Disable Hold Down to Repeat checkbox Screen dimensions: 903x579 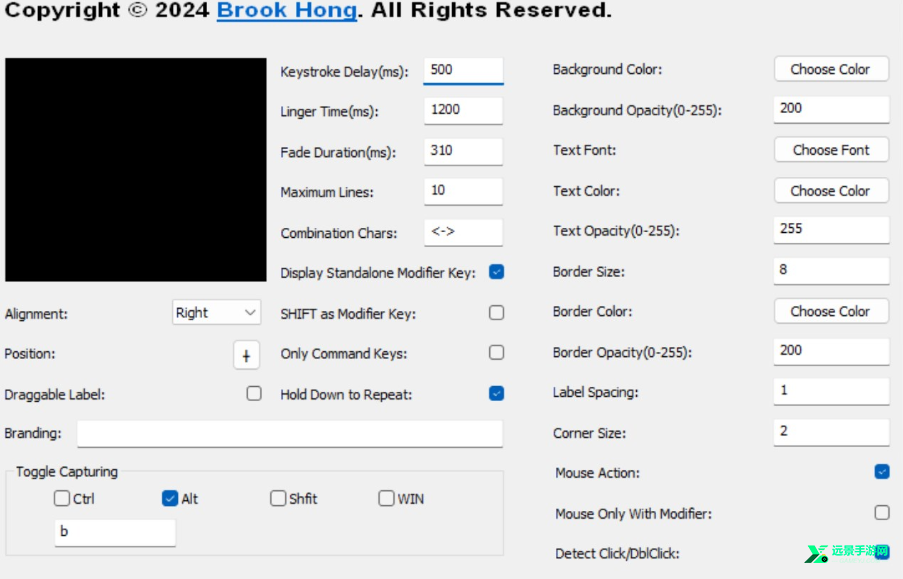pos(496,393)
